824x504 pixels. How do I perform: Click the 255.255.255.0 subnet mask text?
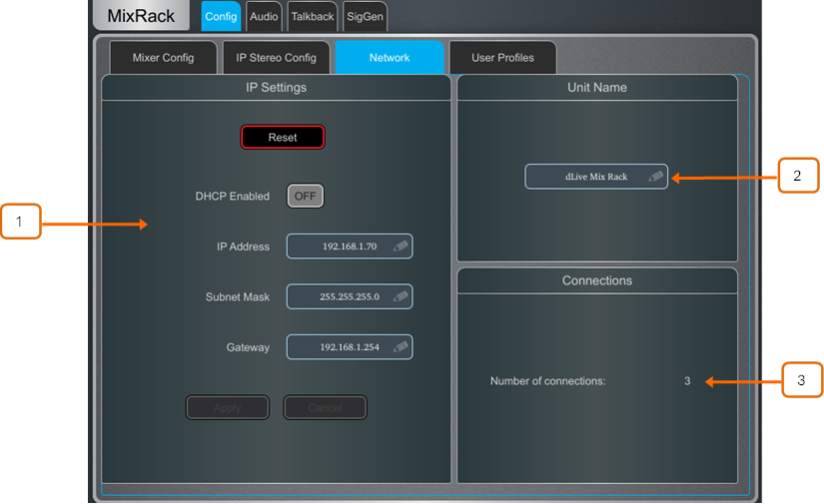click(x=349, y=296)
